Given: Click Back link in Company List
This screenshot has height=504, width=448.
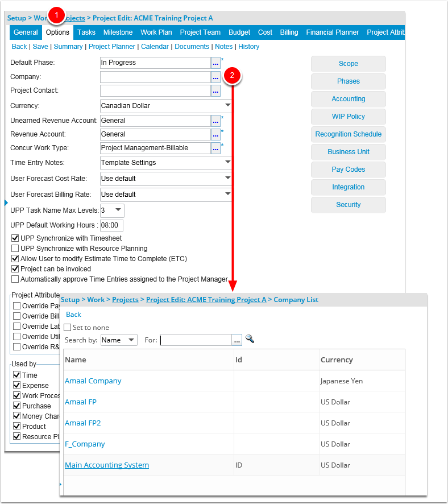Looking at the screenshot, I should (x=73, y=315).
